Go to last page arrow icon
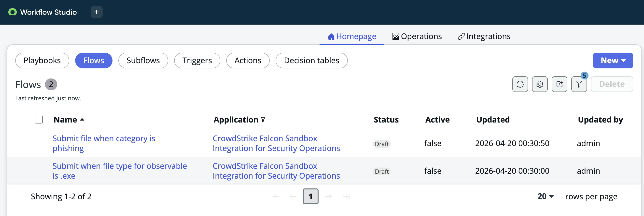This screenshot has height=216, width=644. tap(346, 197)
